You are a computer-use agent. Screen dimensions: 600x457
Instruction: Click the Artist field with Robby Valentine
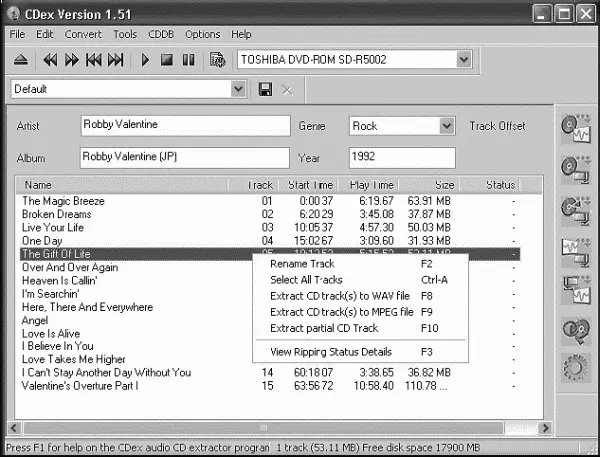coord(185,126)
